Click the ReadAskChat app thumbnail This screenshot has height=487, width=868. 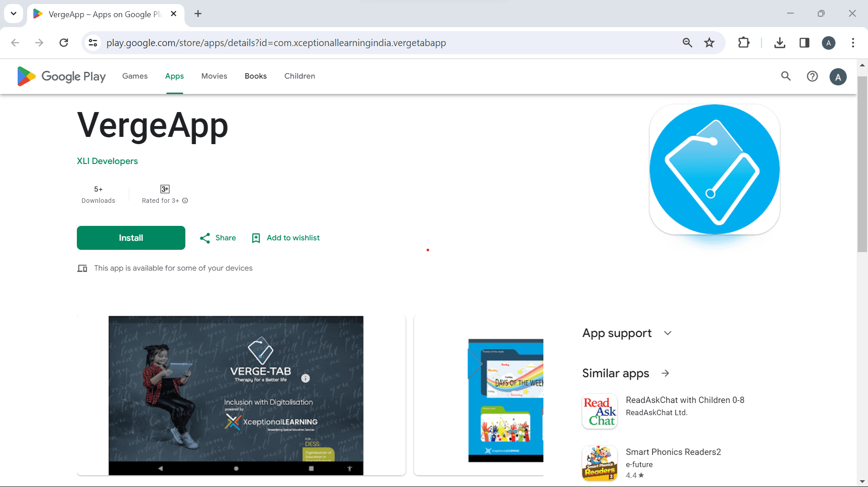click(599, 411)
